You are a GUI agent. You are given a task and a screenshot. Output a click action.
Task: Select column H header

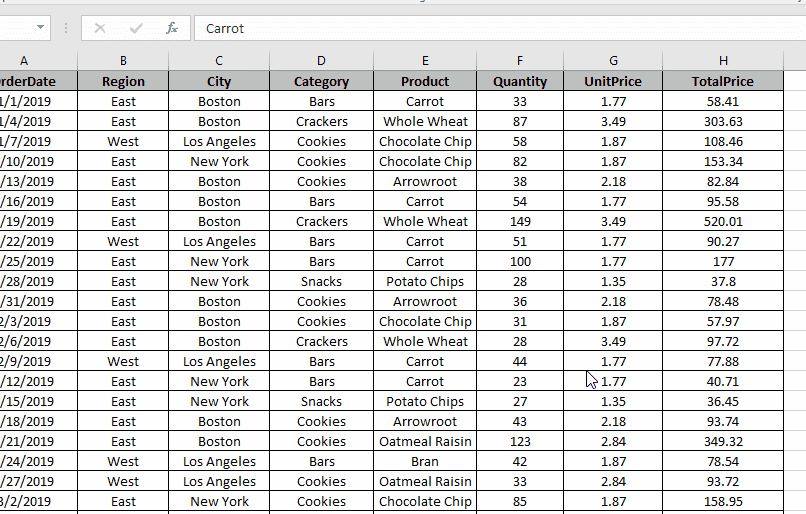[723, 61]
